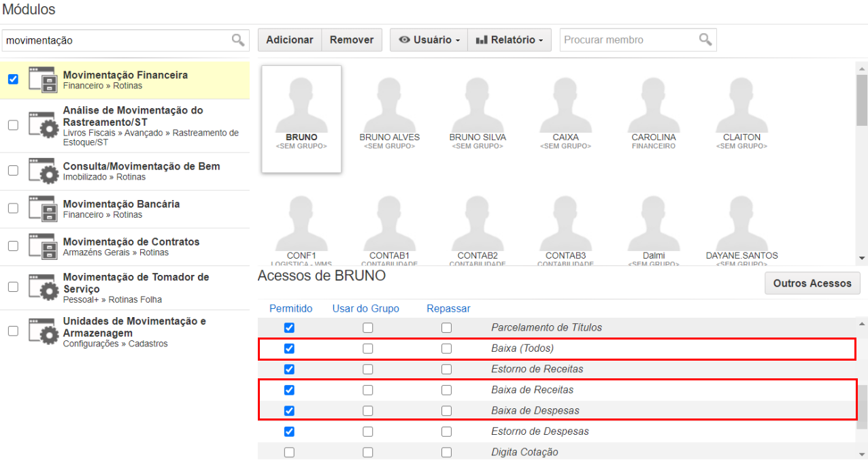Image resolution: width=868 pixels, height=460 pixels.
Task: Click the member search magnifier icon
Action: click(705, 39)
